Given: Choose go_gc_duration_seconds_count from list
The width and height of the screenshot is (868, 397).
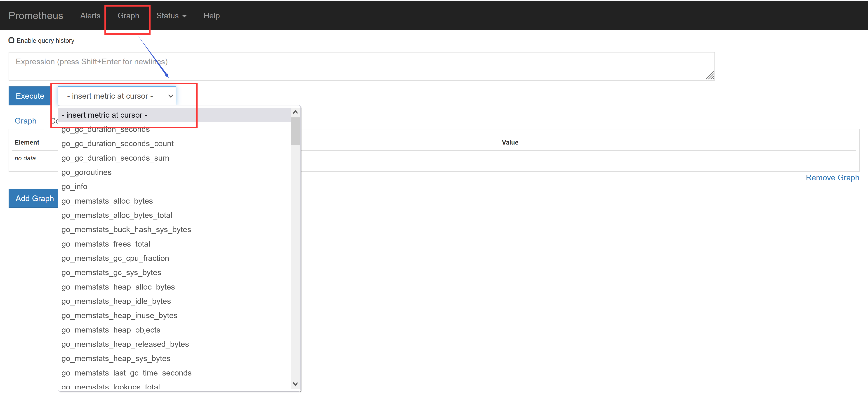Looking at the screenshot, I should (x=117, y=144).
